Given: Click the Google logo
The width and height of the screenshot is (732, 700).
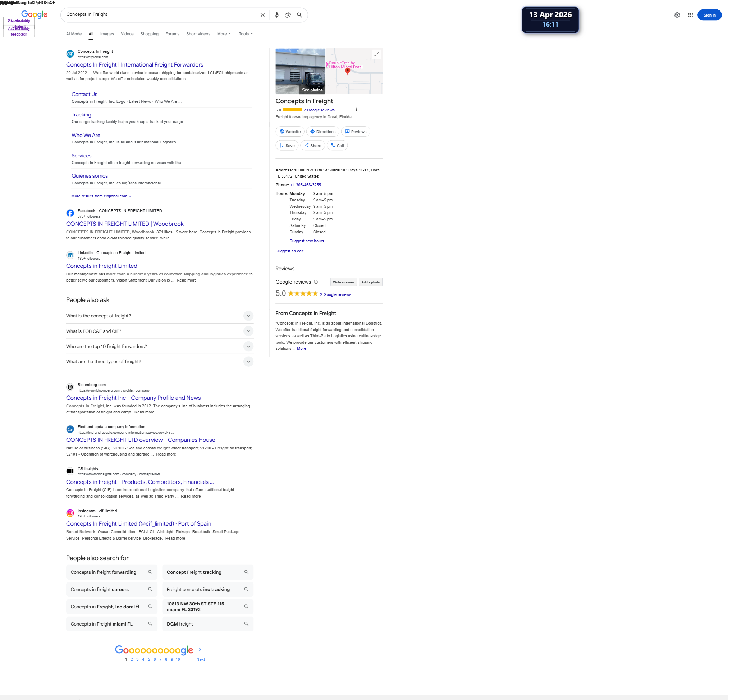Looking at the screenshot, I should pyautogui.click(x=34, y=14).
